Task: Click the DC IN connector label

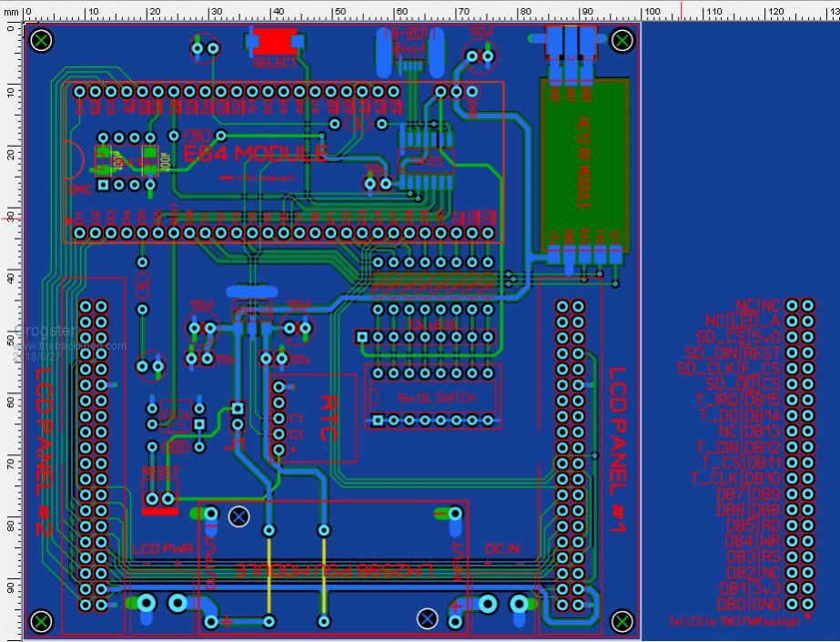Action: (503, 548)
